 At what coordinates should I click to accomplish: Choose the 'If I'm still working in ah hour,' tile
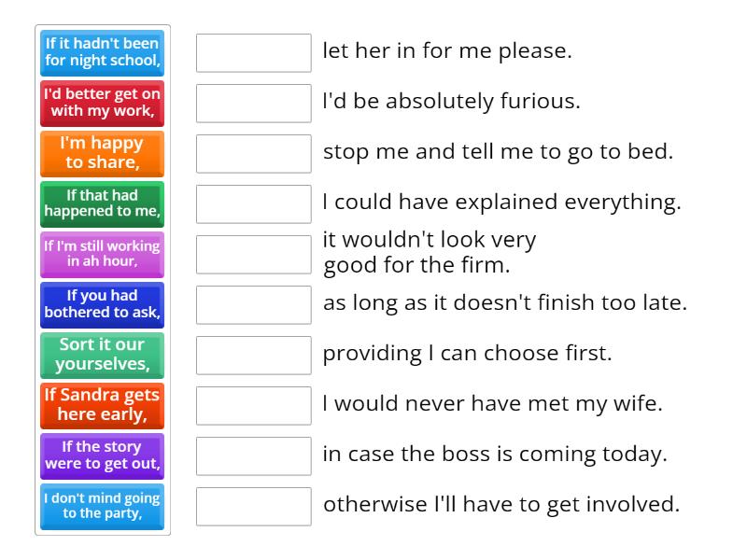(102, 254)
